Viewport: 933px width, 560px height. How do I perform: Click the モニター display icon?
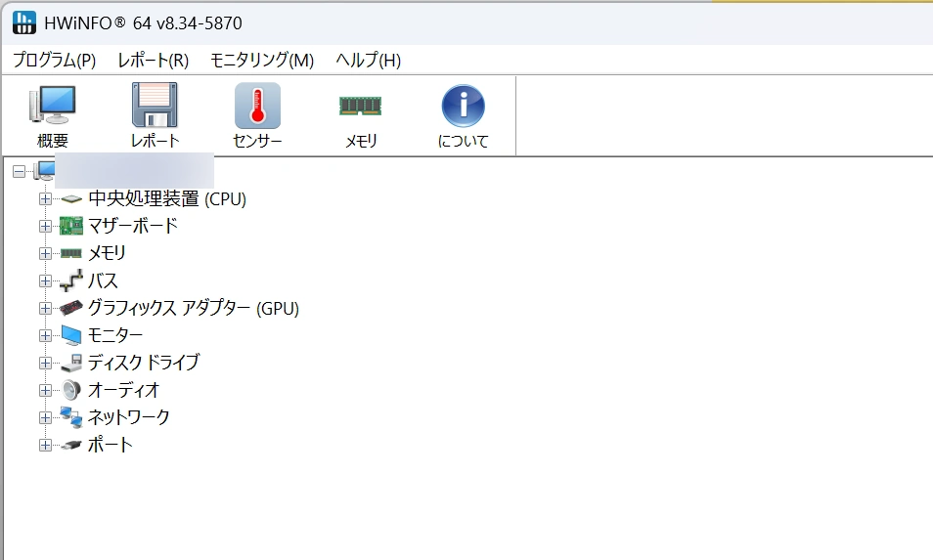pyautogui.click(x=71, y=335)
